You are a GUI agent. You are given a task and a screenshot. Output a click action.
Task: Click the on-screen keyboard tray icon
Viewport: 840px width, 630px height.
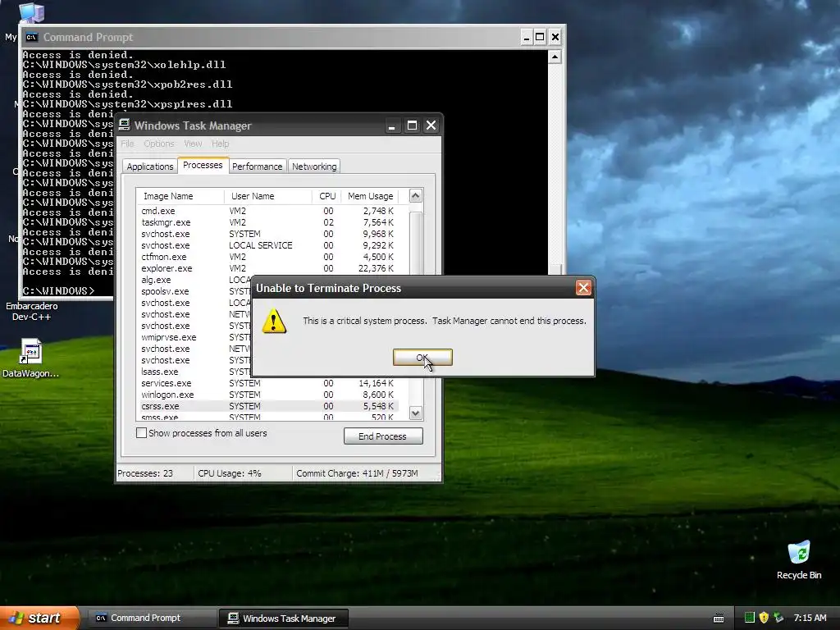(x=719, y=619)
